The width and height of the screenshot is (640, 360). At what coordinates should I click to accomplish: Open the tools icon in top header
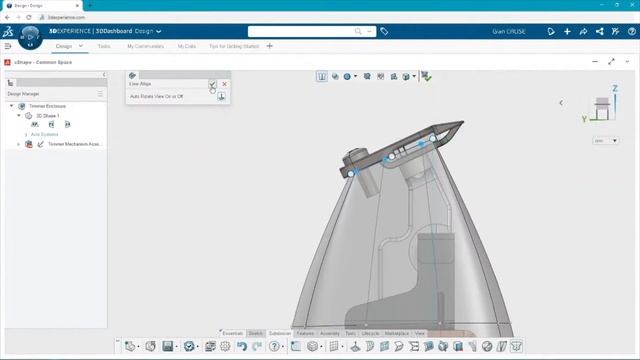pyautogui.click(x=616, y=31)
